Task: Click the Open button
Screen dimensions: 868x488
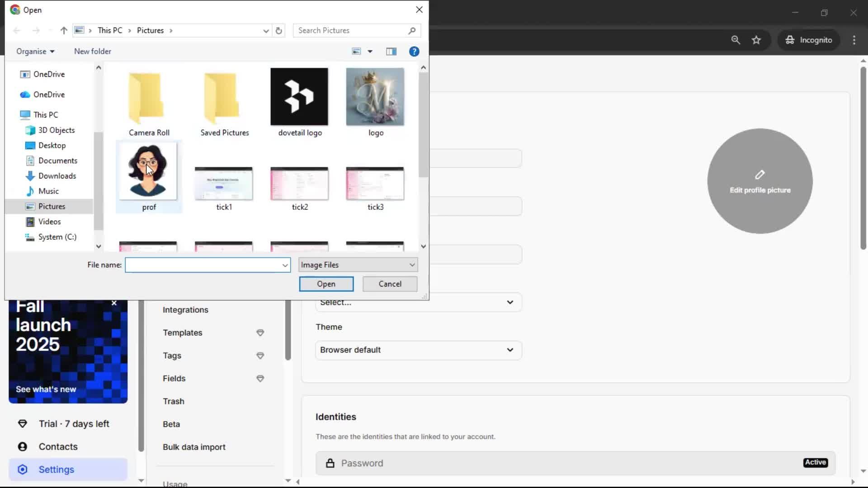Action: 326,284
